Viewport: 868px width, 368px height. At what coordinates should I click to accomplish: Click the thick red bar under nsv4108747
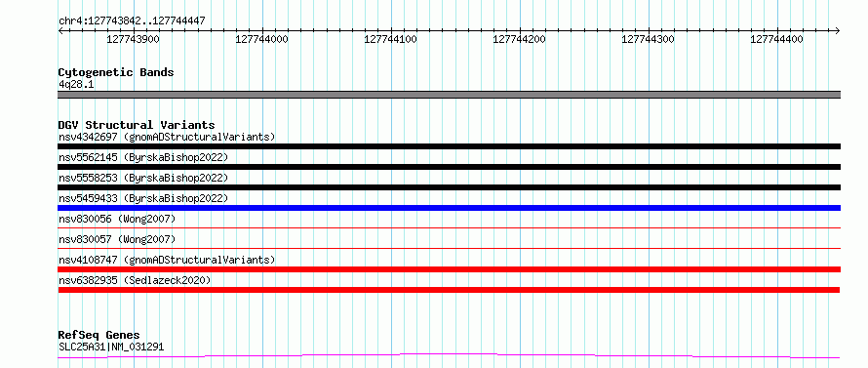pyautogui.click(x=449, y=269)
